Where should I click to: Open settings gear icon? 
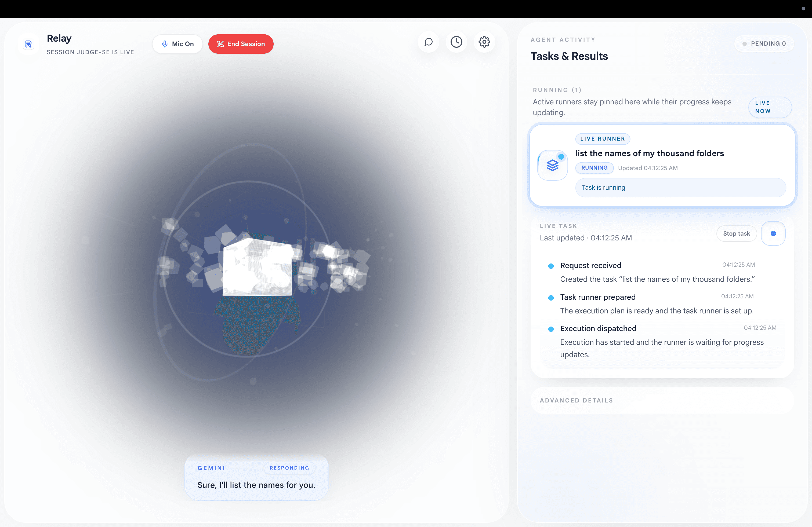(x=484, y=42)
